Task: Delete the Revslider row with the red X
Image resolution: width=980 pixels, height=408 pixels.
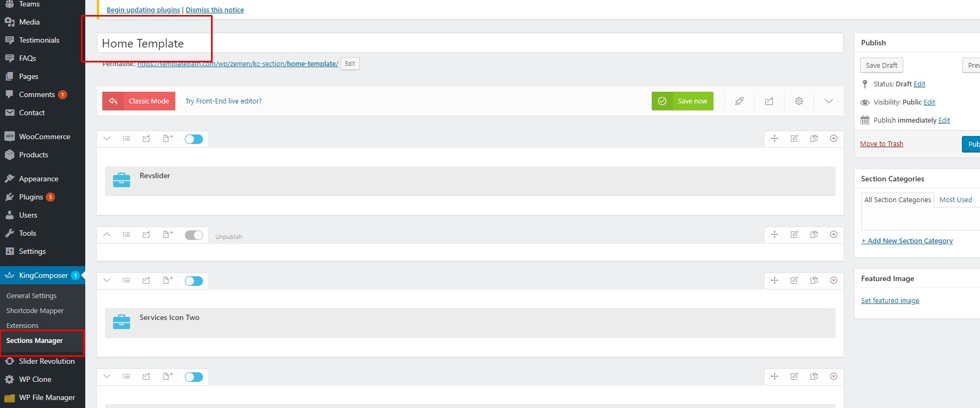Action: coord(833,139)
